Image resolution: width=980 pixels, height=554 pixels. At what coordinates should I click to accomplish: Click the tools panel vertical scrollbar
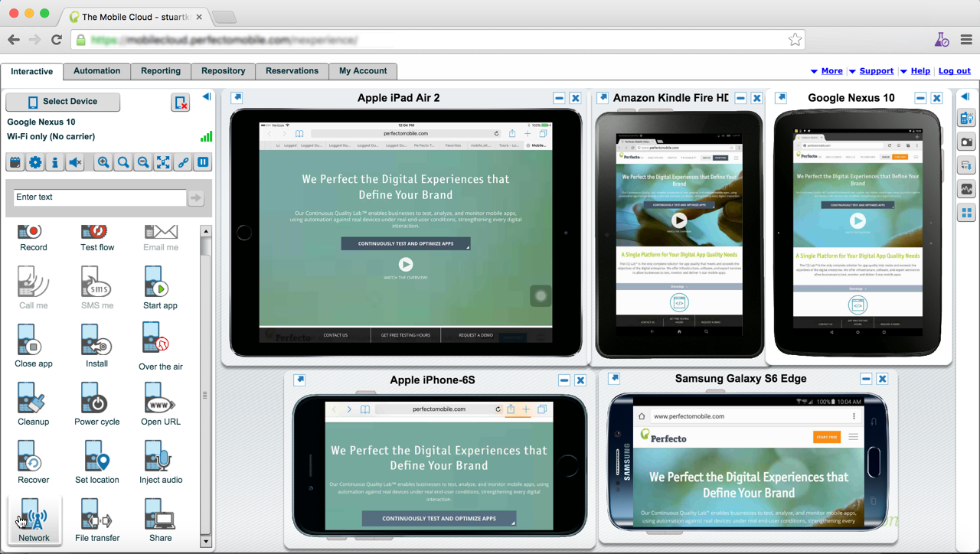pos(205,386)
